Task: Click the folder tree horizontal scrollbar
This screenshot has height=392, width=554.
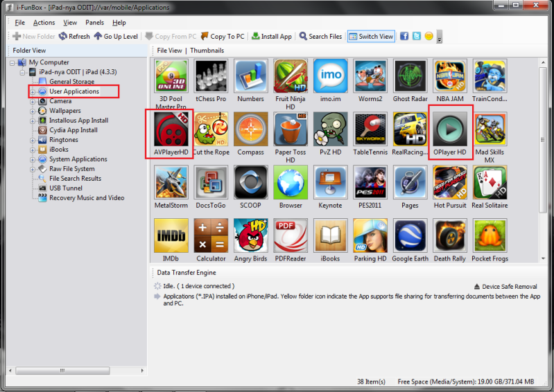Action: (x=62, y=371)
